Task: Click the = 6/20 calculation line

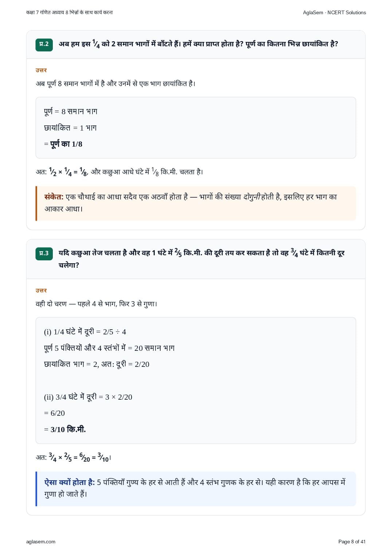Action: [x=54, y=413]
